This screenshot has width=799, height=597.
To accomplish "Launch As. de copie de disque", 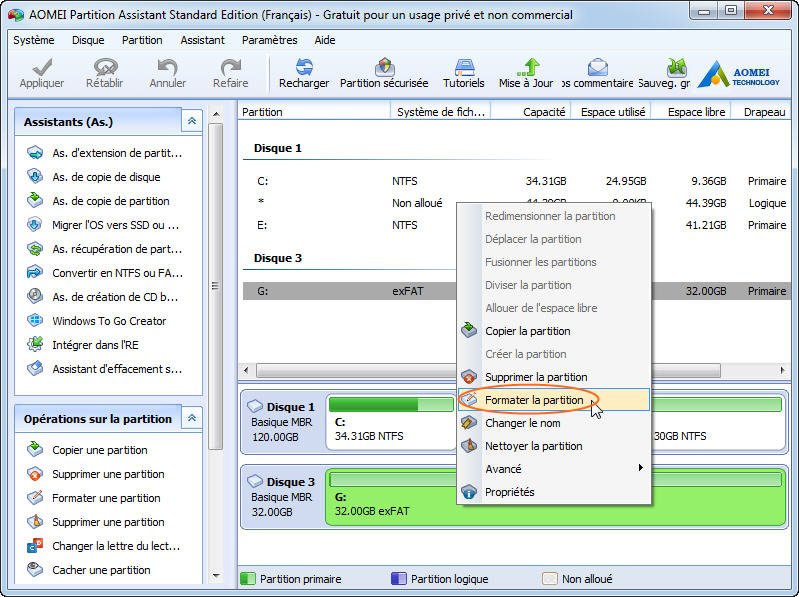I will 94,177.
